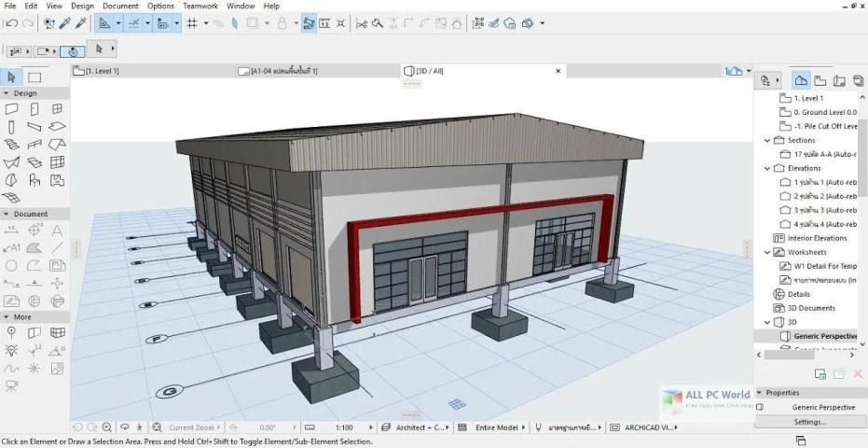Open the 1:100 scale dropdown
Image resolution: width=868 pixels, height=448 pixels.
click(x=345, y=427)
